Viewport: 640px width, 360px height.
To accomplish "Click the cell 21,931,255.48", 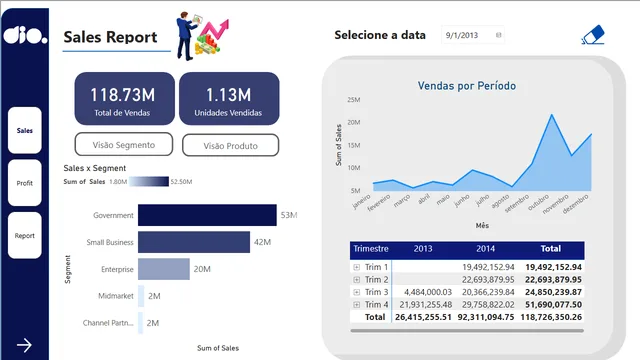I will pyautogui.click(x=425, y=304).
